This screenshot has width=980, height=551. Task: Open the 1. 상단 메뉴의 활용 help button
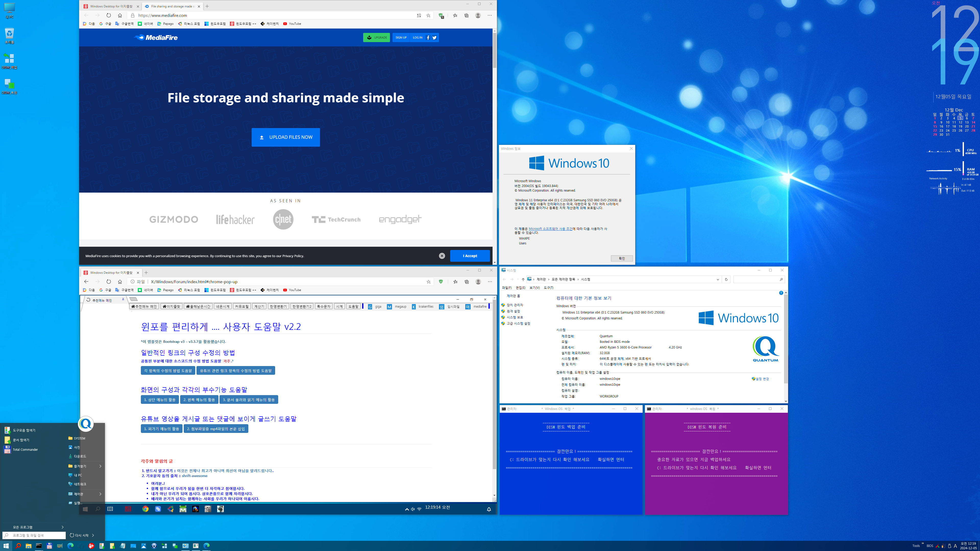tap(160, 400)
